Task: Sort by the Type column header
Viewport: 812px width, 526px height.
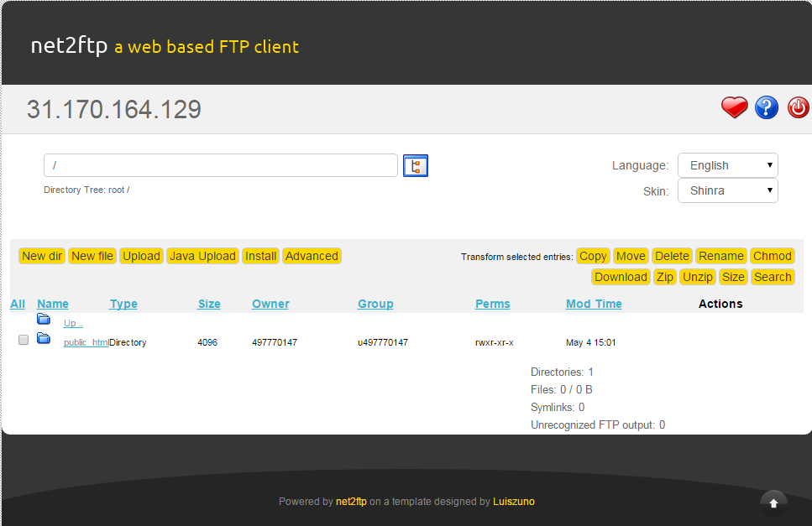Action: [x=123, y=305]
